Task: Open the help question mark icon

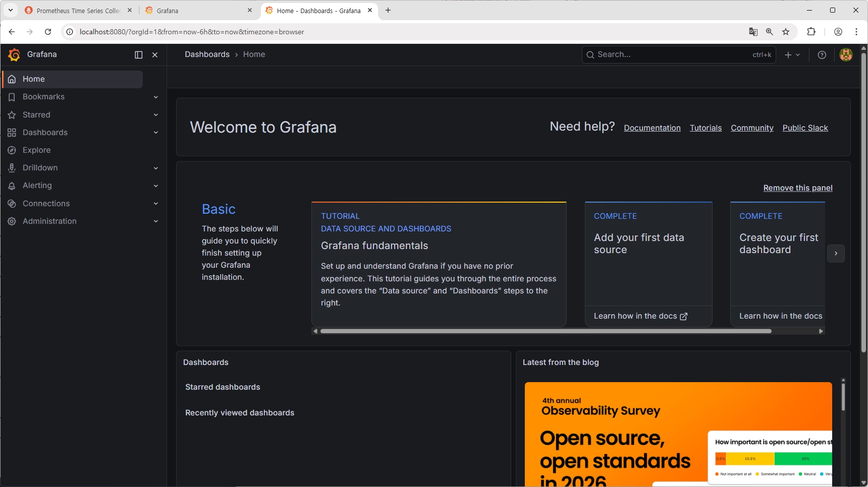Action: tap(822, 55)
